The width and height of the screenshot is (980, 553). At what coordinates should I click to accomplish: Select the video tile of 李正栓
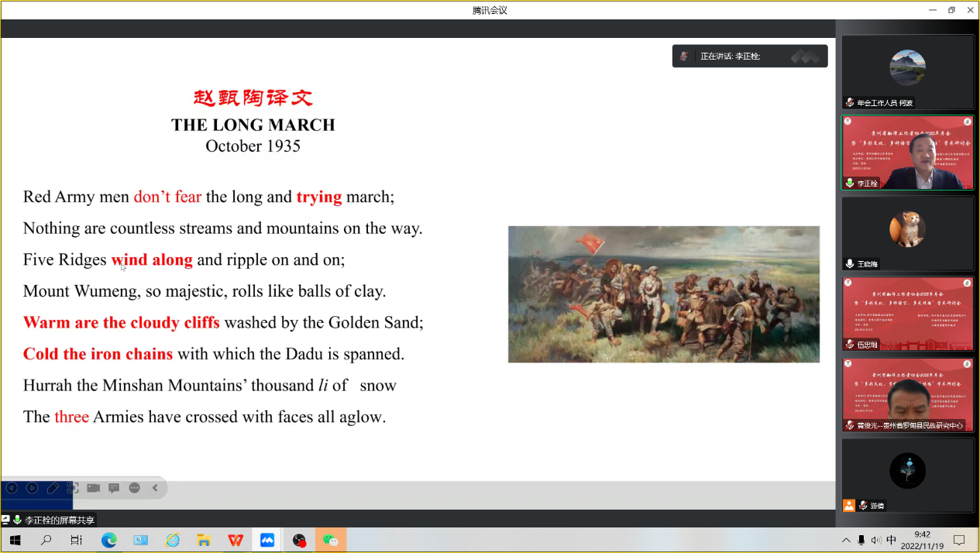coord(907,153)
